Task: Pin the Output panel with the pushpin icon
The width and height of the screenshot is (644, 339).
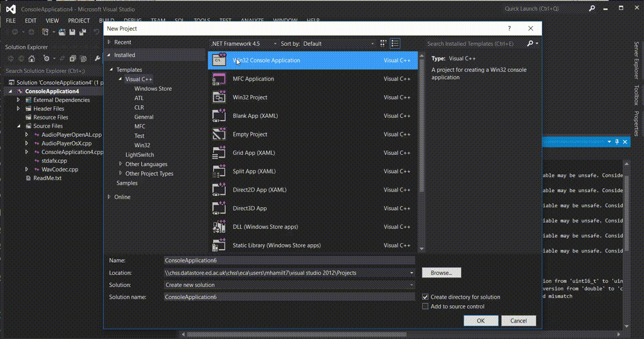Action: click(617, 142)
